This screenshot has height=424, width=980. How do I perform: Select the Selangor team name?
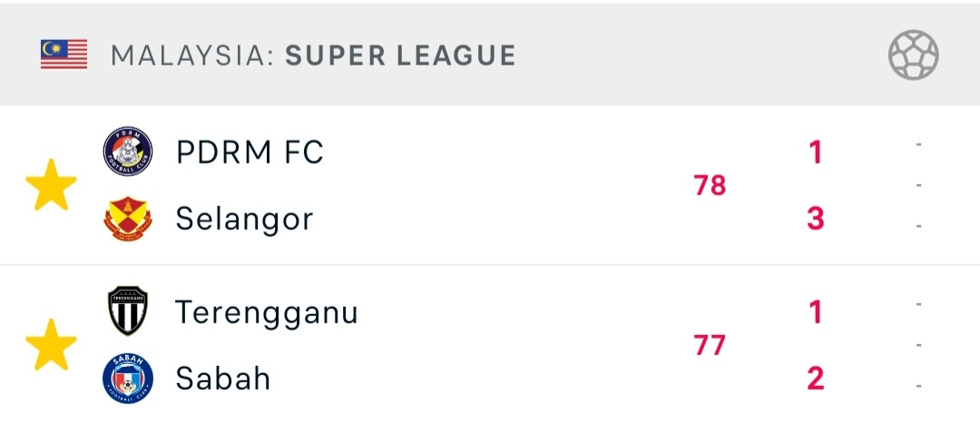[x=244, y=219]
